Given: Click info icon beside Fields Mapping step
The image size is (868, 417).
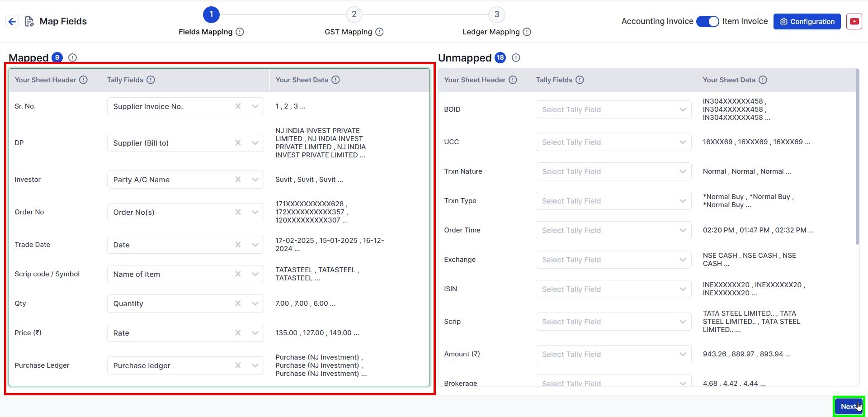Looking at the screenshot, I should tap(240, 32).
